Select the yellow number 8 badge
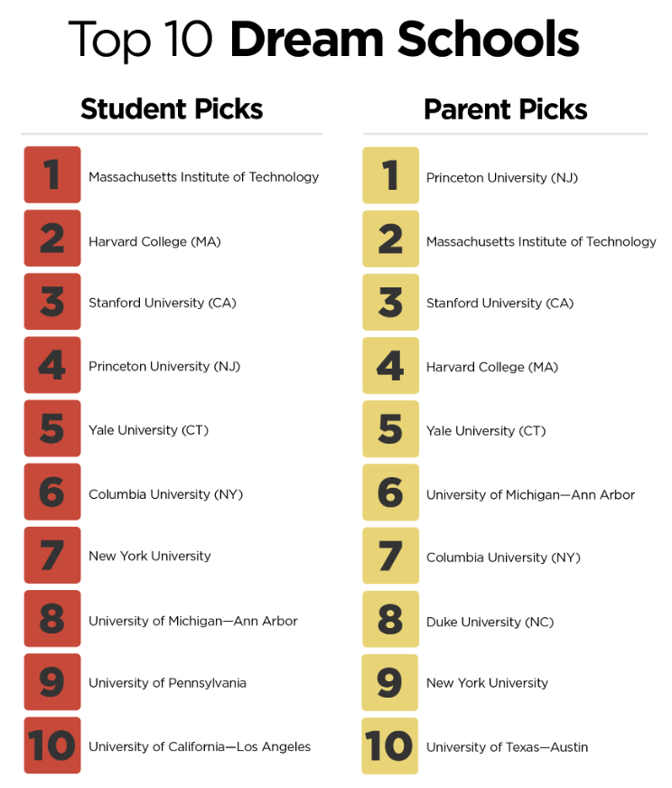 391,619
